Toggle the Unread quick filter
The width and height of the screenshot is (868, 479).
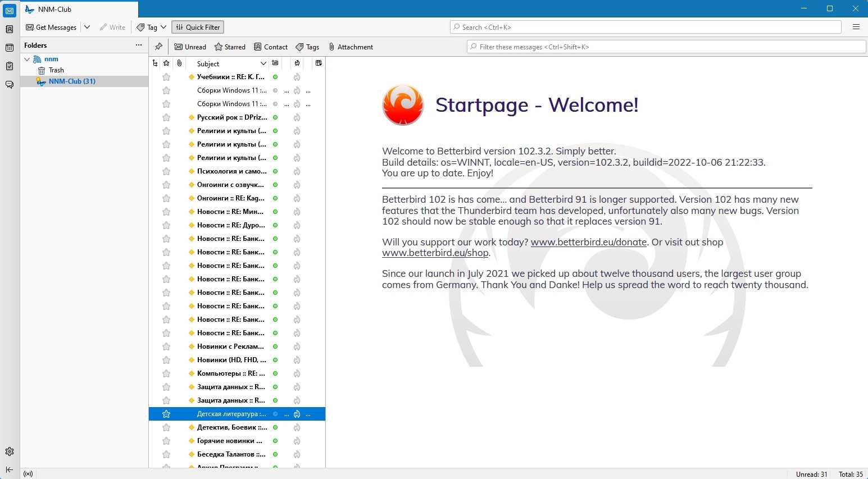coord(190,47)
